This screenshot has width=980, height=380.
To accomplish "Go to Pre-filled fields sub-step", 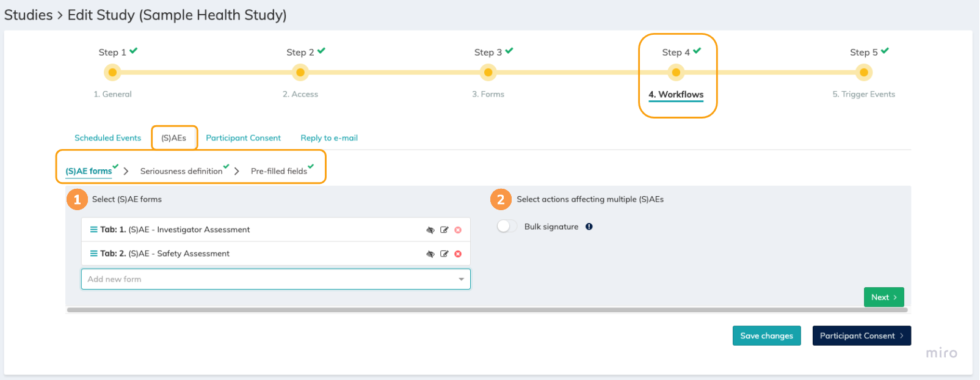I will click(x=279, y=172).
